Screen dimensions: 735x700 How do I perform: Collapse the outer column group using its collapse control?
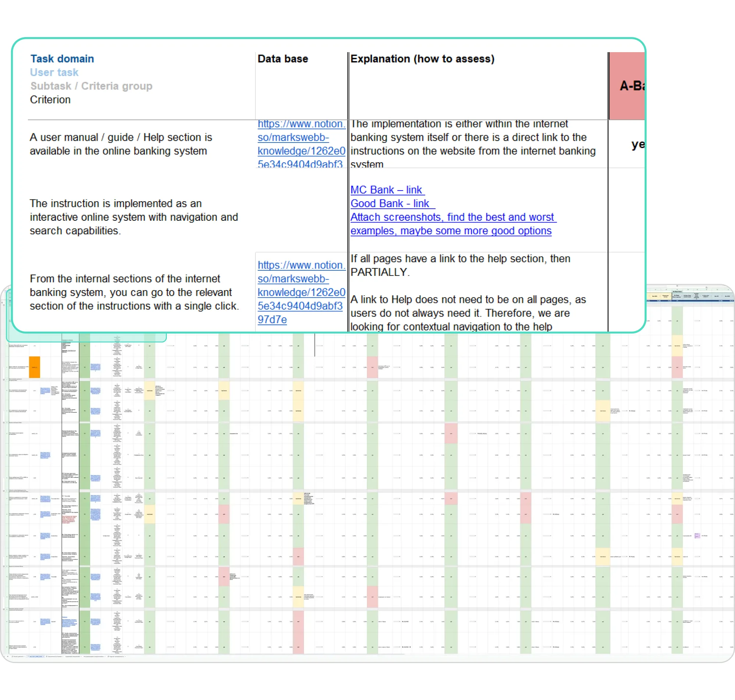click(706, 287)
